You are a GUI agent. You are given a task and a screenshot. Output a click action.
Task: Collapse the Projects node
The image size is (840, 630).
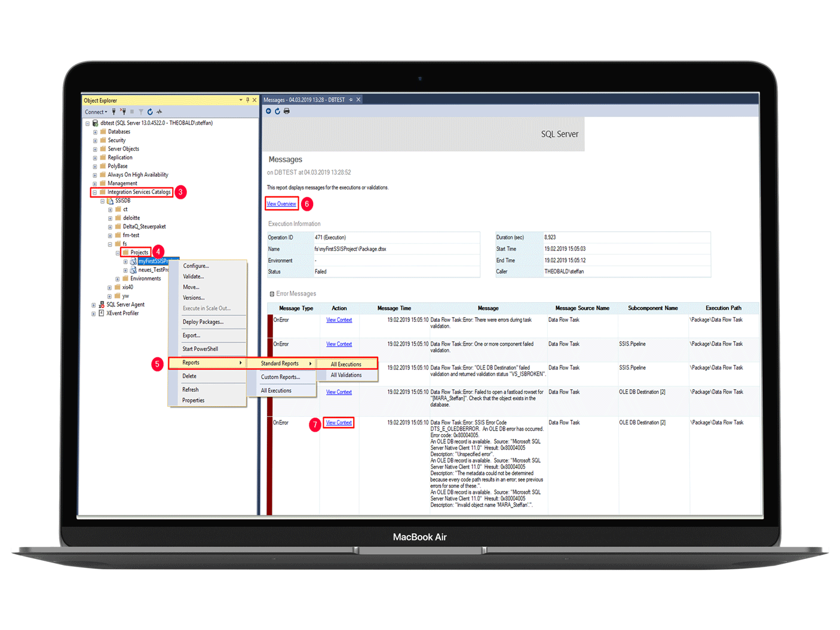click(118, 253)
